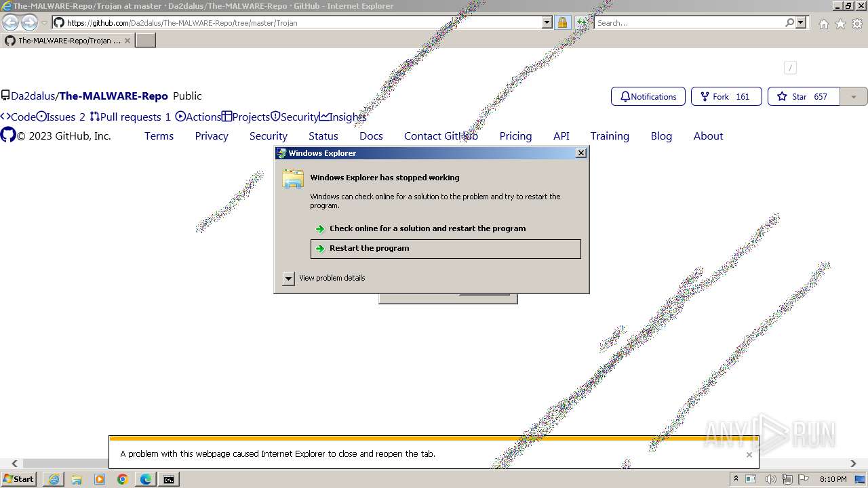Open the API footer link

point(561,136)
